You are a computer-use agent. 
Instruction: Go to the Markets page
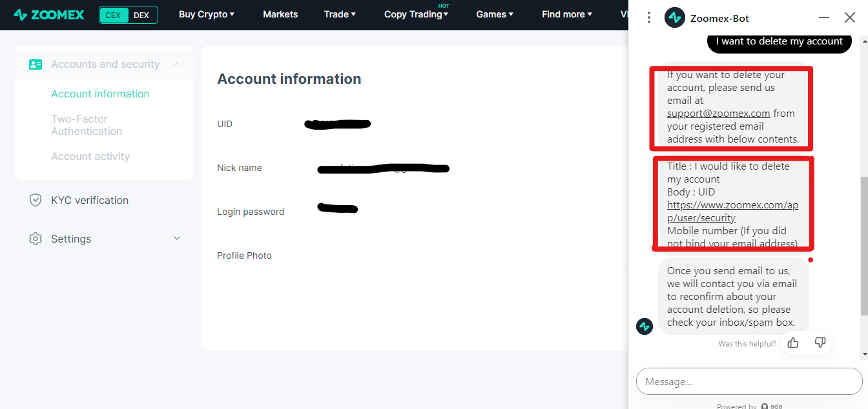pyautogui.click(x=280, y=14)
